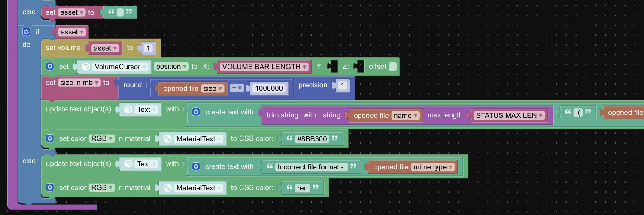Screen dimensions: 644x215
Task: Open opened file "size" dropdown
Action: 213,88
